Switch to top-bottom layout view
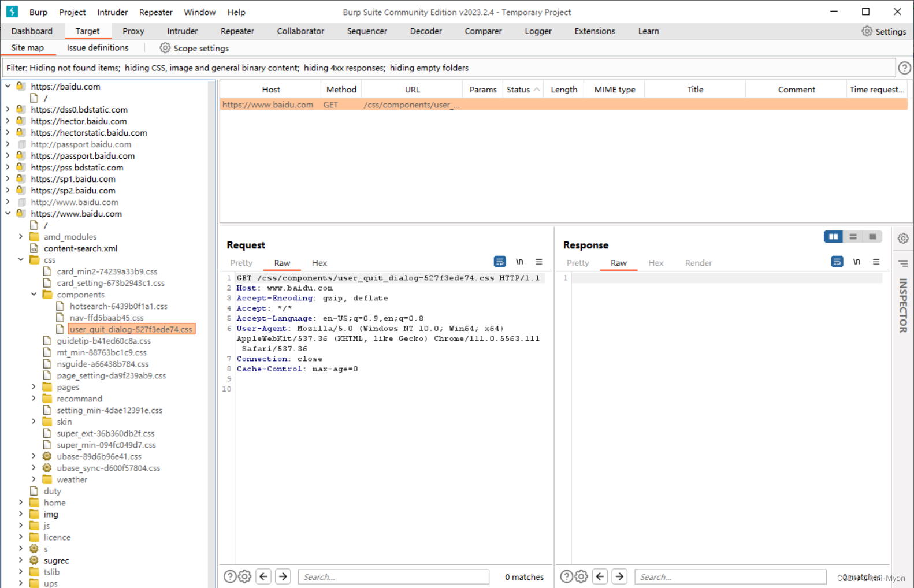The height and width of the screenshot is (588, 914). (853, 237)
